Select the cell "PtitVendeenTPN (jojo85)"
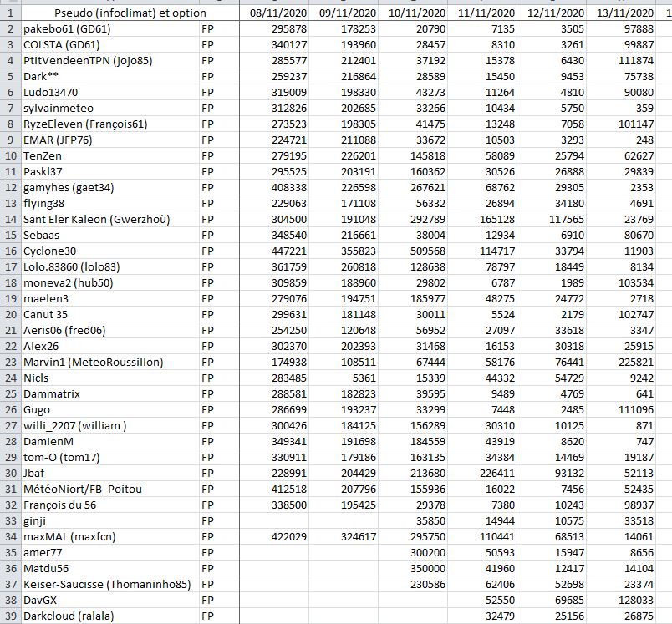The width and height of the screenshot is (672, 624). point(110,61)
